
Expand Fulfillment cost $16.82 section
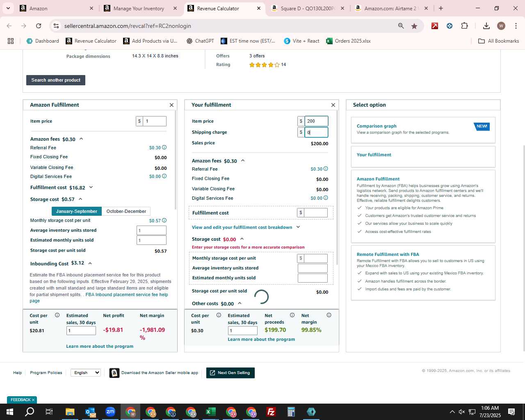pyautogui.click(x=91, y=187)
